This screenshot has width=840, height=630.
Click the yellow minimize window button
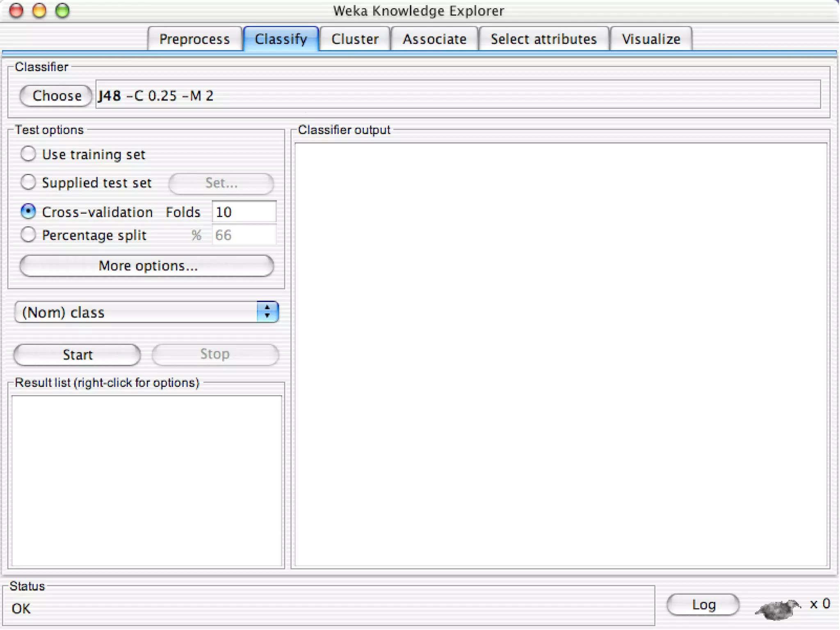tap(39, 11)
